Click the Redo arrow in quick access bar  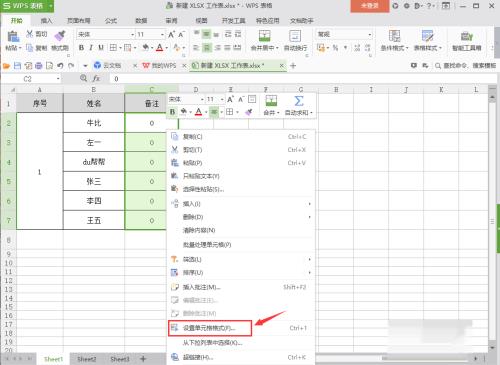(71, 66)
